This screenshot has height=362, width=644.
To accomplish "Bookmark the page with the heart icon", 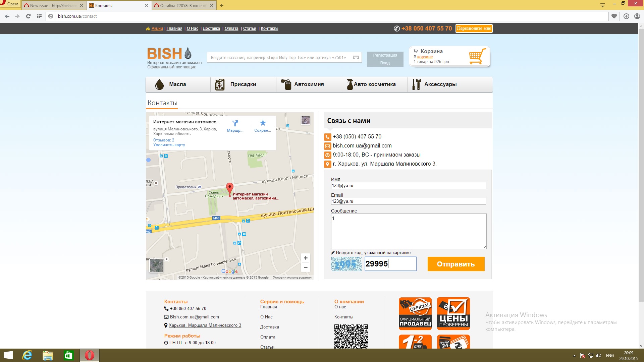I will [x=614, y=16].
